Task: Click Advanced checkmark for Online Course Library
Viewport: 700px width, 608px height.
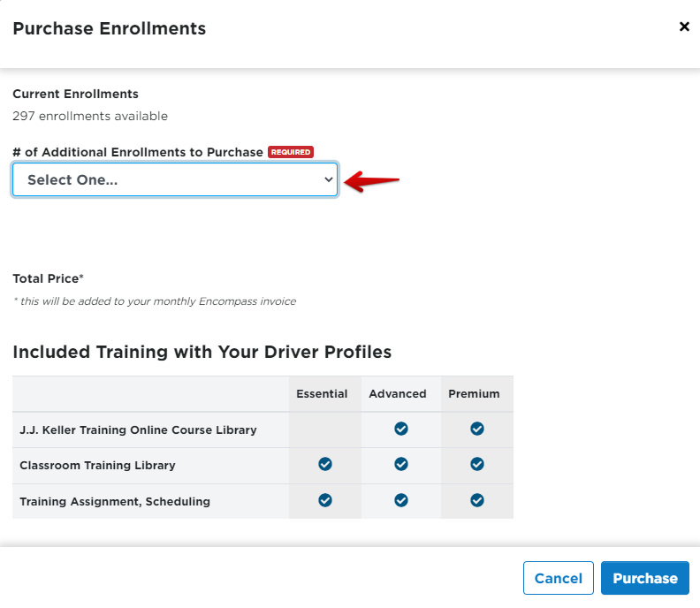Action: click(401, 429)
